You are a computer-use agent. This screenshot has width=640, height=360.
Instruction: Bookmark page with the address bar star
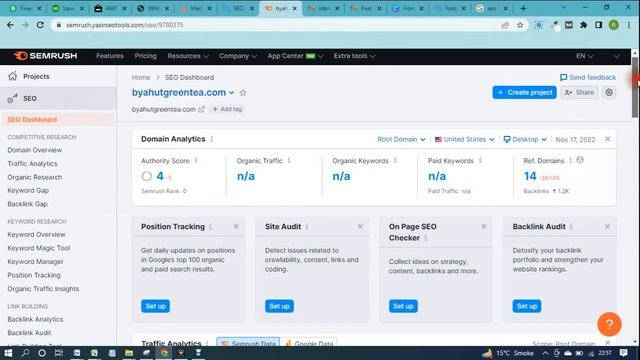(520, 25)
